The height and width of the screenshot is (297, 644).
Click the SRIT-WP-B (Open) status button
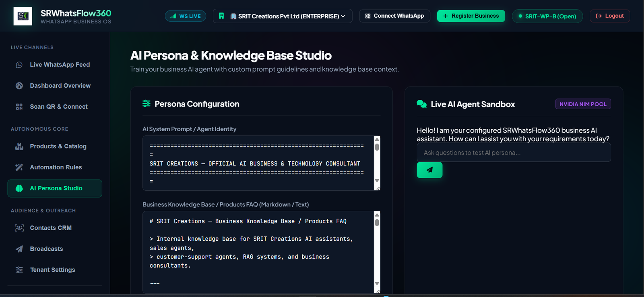(547, 16)
